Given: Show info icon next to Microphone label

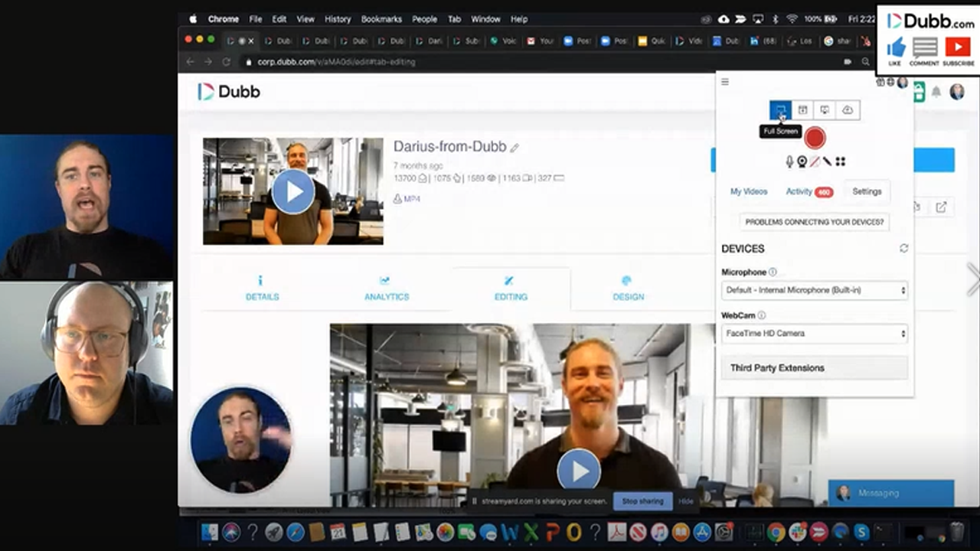Looking at the screenshot, I should tap(773, 272).
